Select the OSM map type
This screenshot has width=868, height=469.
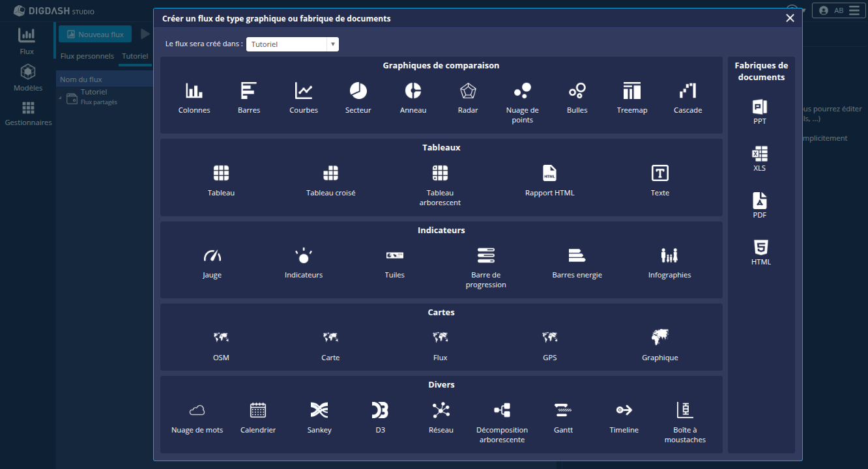click(x=221, y=338)
